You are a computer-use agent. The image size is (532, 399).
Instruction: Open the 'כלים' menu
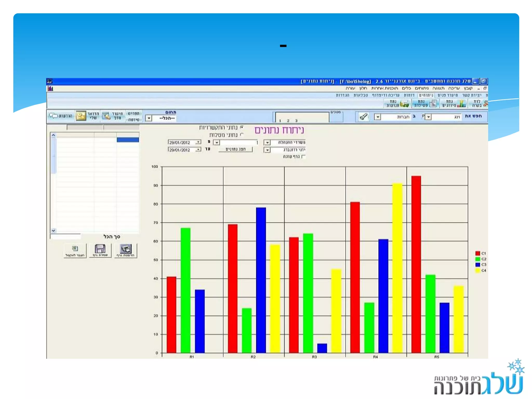click(406, 89)
